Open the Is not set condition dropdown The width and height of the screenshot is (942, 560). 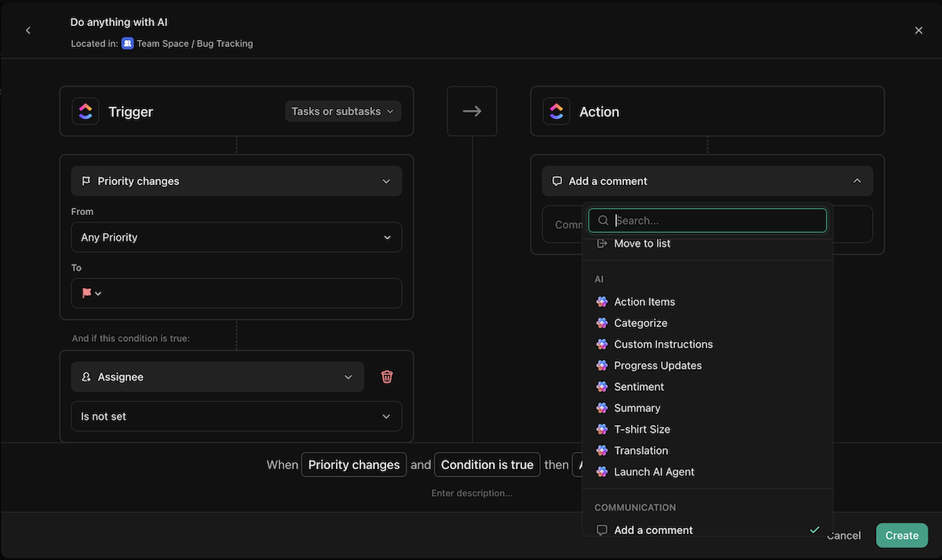[x=235, y=416]
